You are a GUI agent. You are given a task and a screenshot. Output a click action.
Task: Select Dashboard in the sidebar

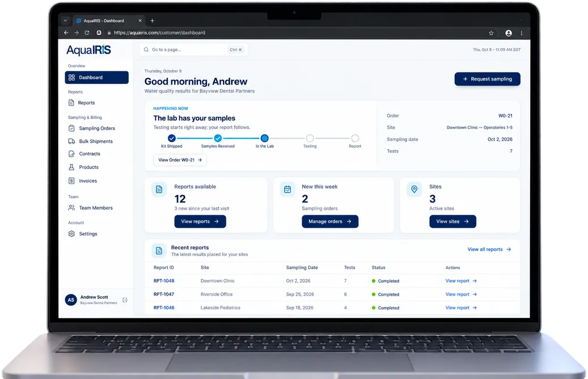[x=97, y=78]
